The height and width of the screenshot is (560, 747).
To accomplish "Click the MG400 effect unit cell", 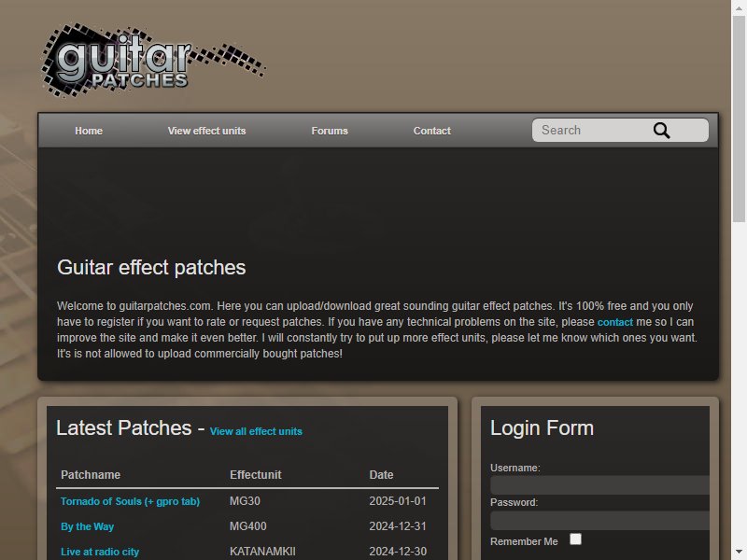I will (x=247, y=526).
